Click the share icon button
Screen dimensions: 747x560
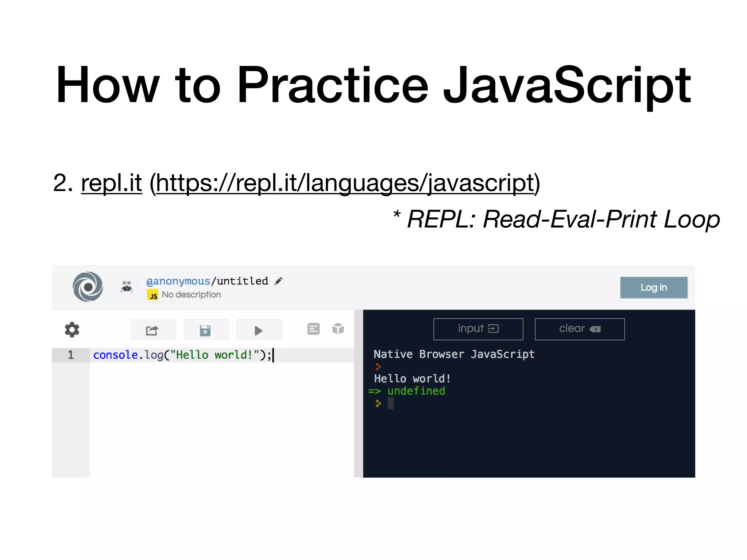[154, 330]
